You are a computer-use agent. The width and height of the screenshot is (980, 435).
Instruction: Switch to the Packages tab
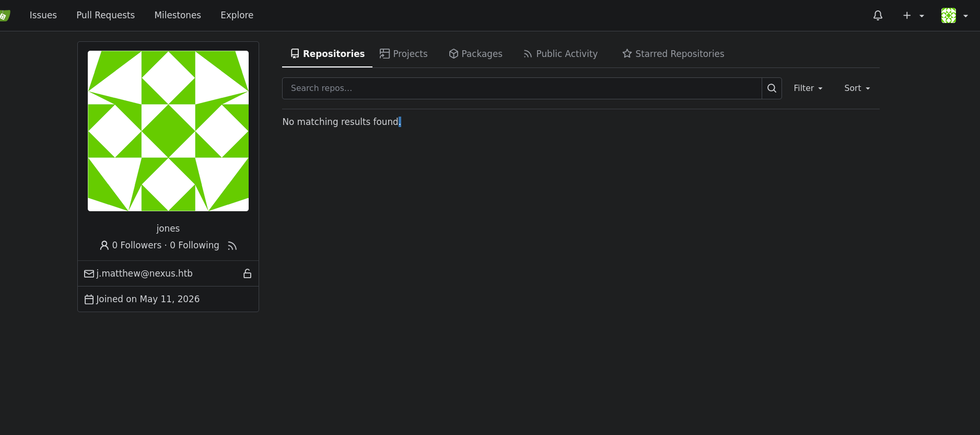point(475,54)
